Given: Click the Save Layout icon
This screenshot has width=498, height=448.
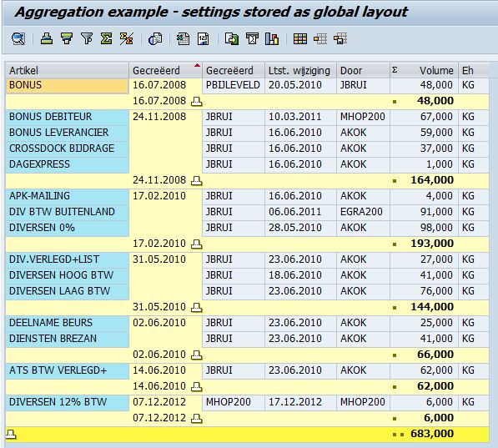Looking at the screenshot, I should click(340, 39).
